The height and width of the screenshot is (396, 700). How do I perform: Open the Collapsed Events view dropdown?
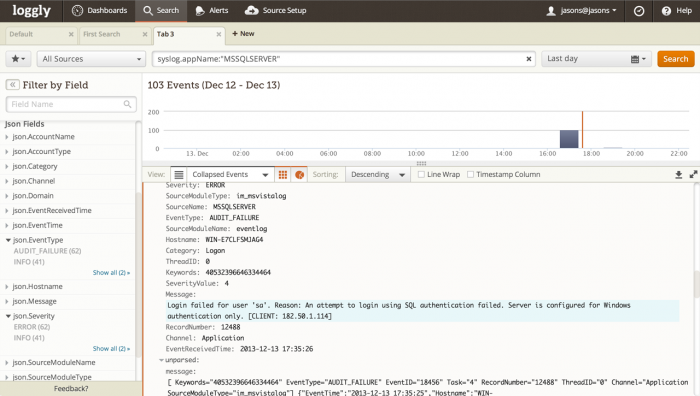coord(230,175)
